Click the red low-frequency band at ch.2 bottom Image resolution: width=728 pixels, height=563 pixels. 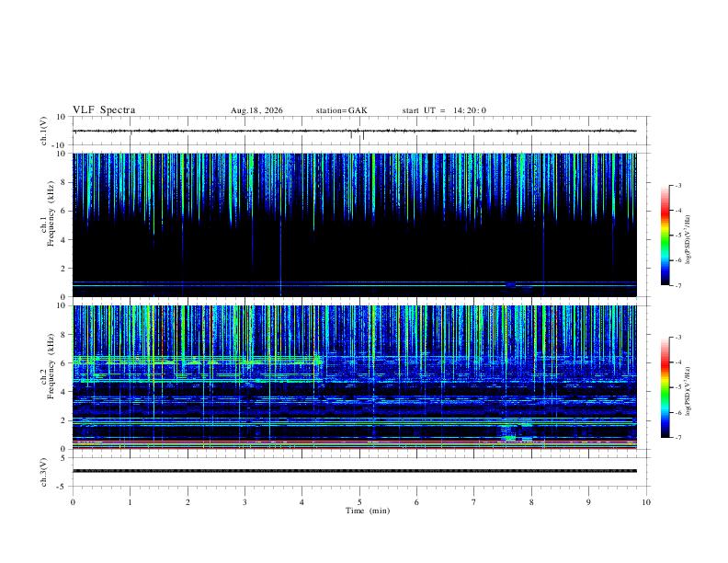pyautogui.click(x=354, y=448)
